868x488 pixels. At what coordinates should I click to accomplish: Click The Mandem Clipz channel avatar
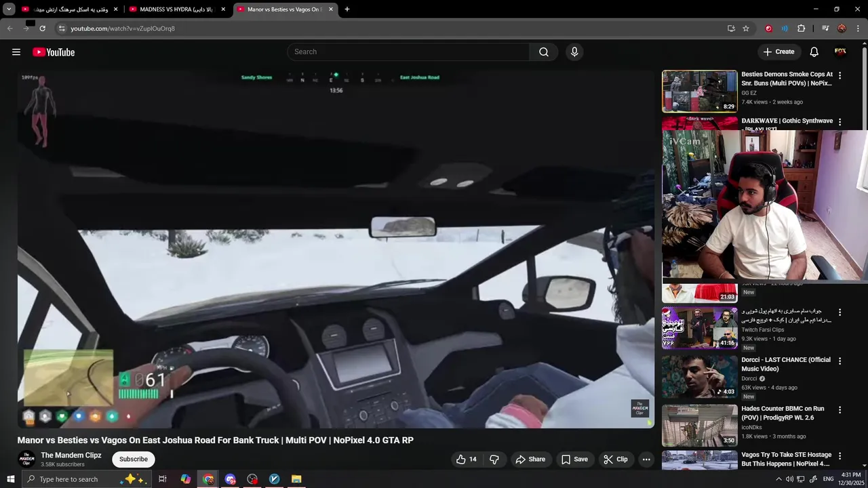point(26,460)
